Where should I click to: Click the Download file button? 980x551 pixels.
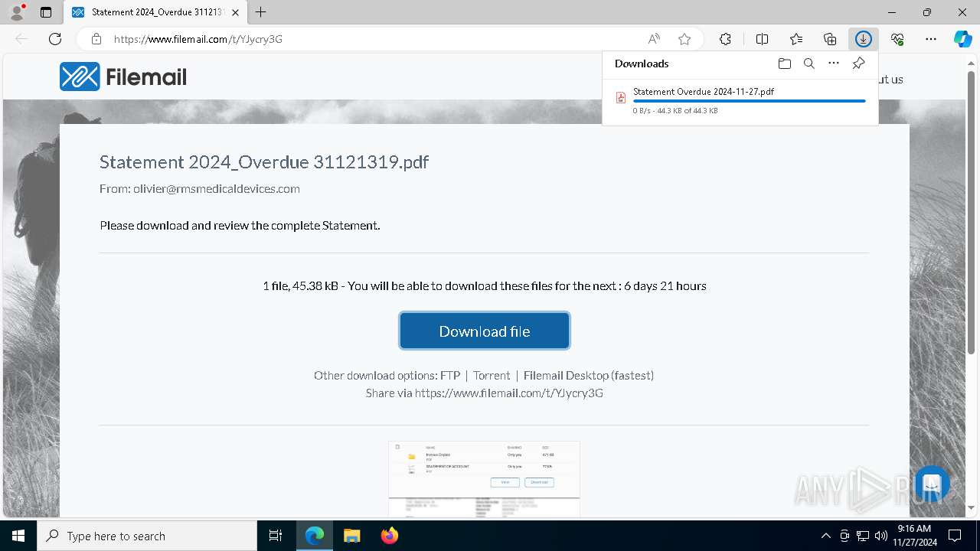485,331
